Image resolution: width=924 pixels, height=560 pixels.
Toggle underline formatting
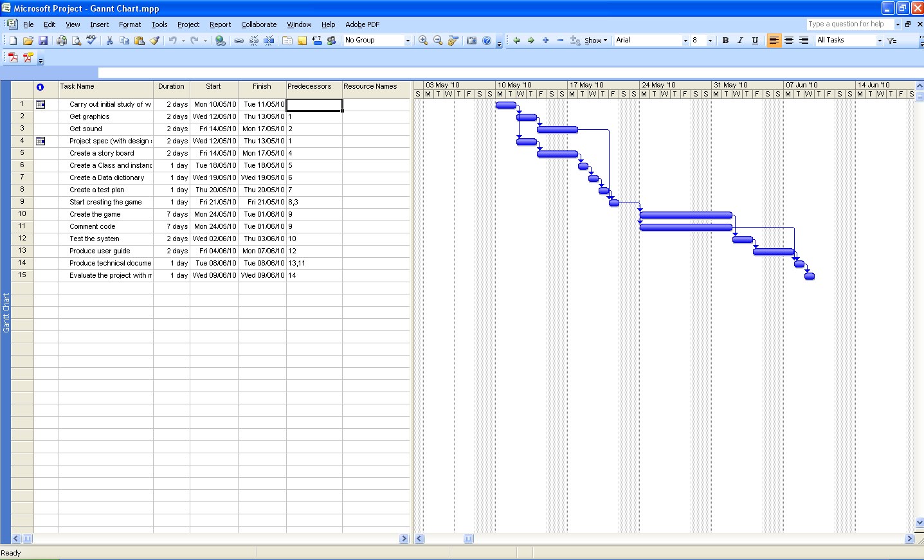(x=754, y=40)
